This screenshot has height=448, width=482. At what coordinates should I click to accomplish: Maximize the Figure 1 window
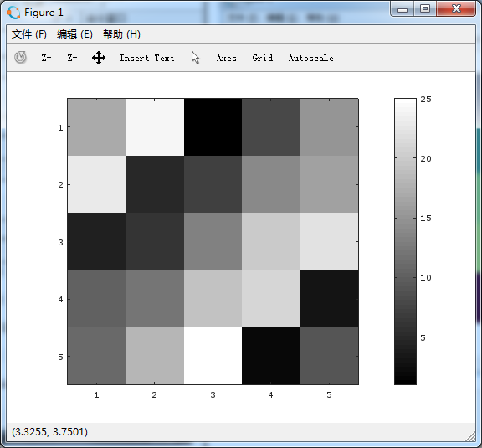(425, 9)
